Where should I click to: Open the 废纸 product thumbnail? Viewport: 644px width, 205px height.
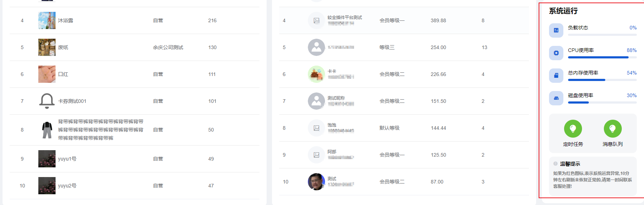(47, 47)
